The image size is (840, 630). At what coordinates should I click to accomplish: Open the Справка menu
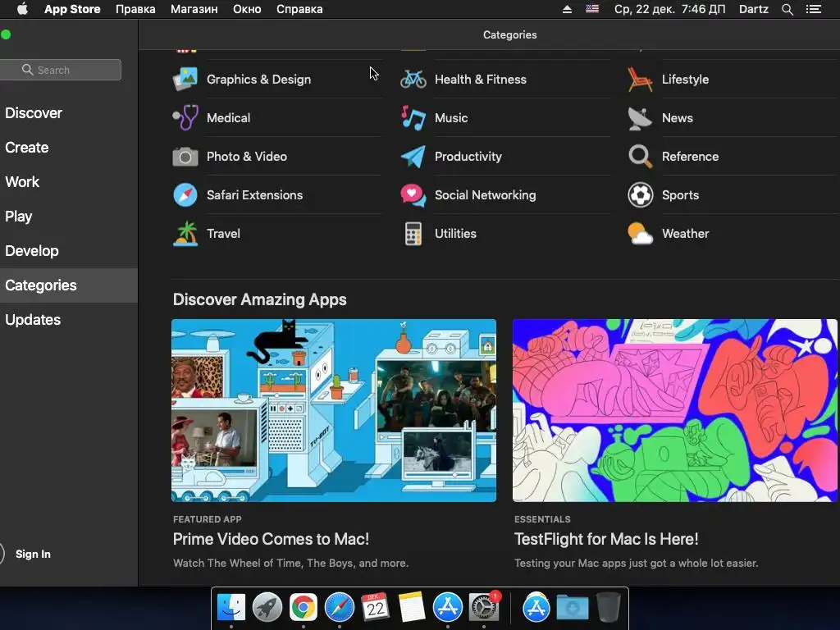click(299, 9)
